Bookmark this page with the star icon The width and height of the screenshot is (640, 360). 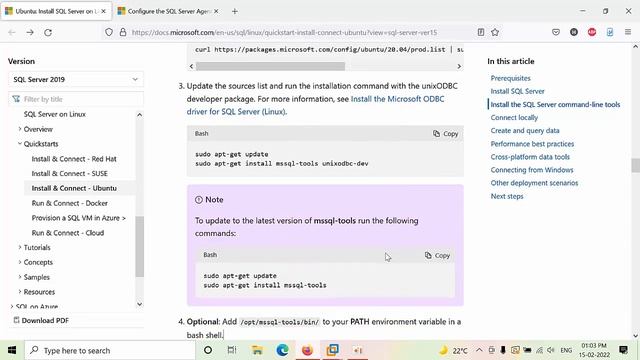[495, 32]
